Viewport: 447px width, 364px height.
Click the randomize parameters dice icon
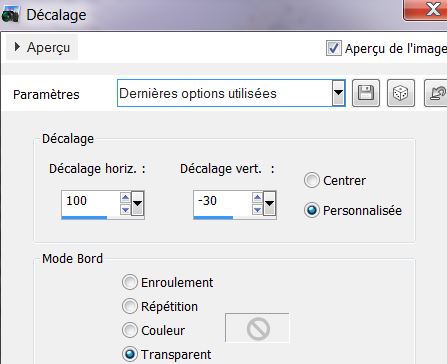401,93
